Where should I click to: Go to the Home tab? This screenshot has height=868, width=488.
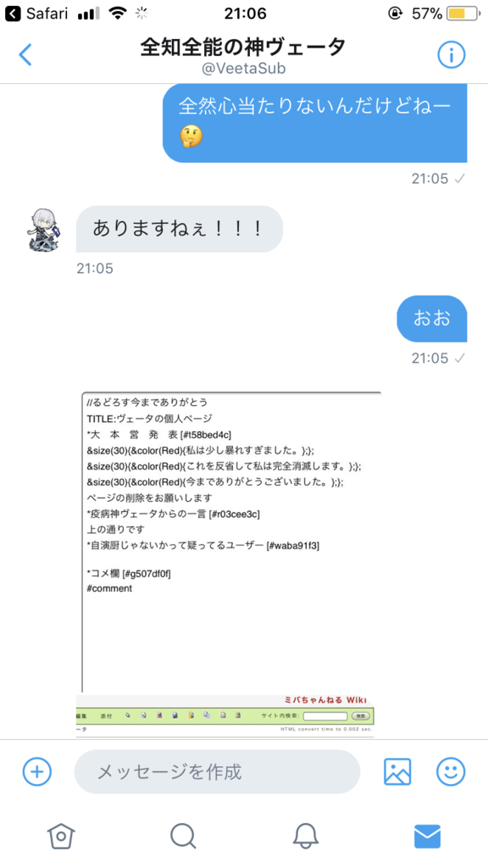point(61,836)
